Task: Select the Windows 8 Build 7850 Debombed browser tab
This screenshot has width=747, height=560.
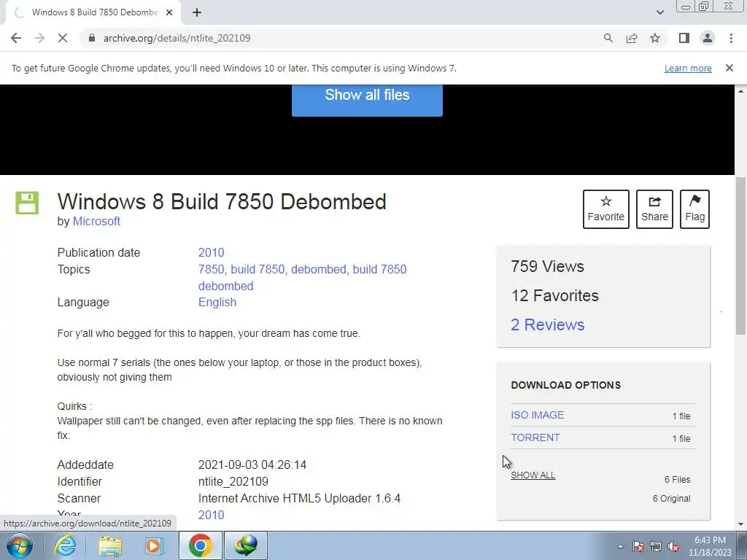Action: tap(93, 12)
